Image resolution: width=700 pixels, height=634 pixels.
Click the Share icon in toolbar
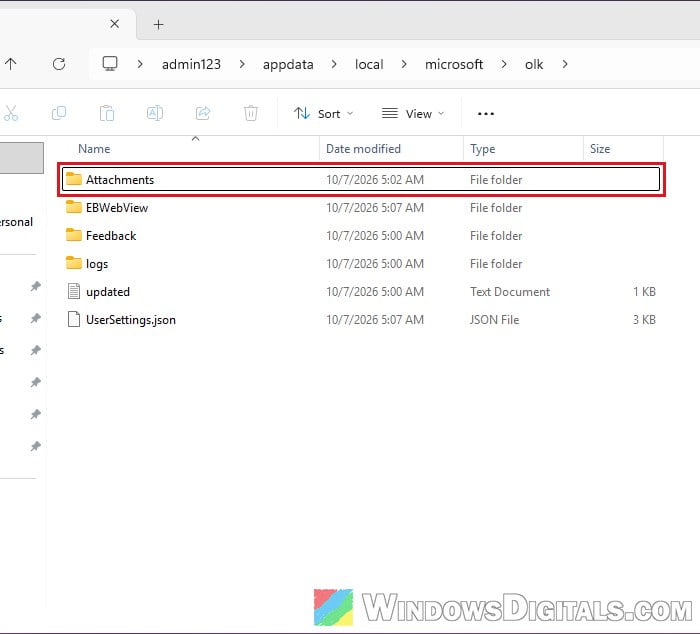[x=203, y=113]
